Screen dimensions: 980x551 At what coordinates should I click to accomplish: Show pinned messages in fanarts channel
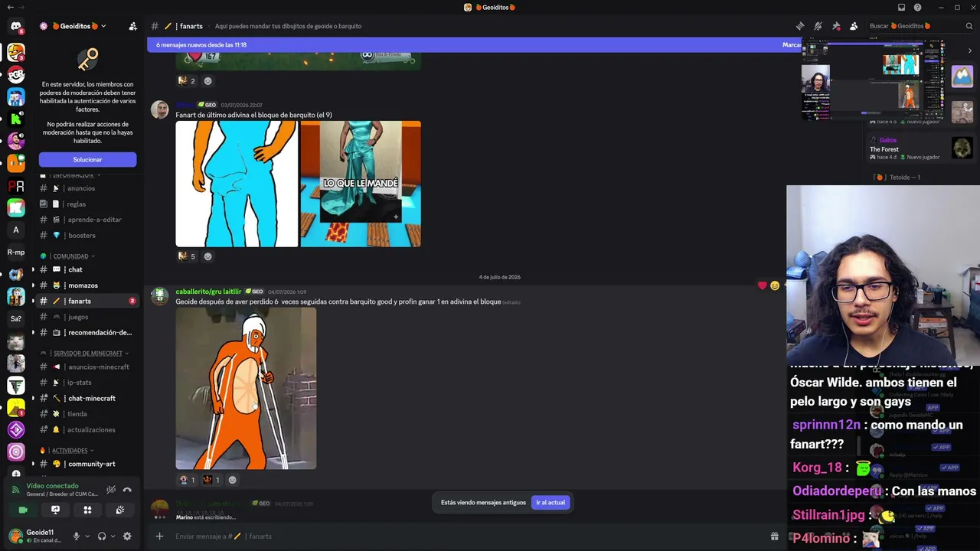(x=836, y=26)
